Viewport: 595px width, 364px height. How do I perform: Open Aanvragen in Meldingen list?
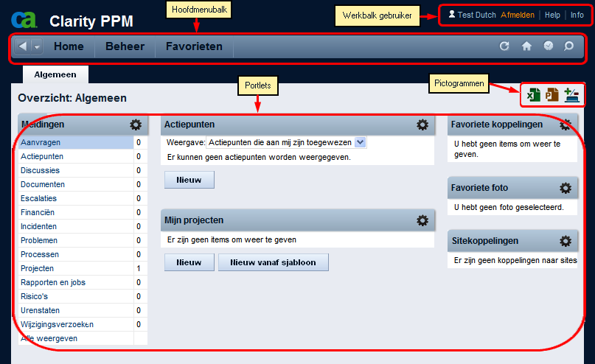click(x=41, y=142)
